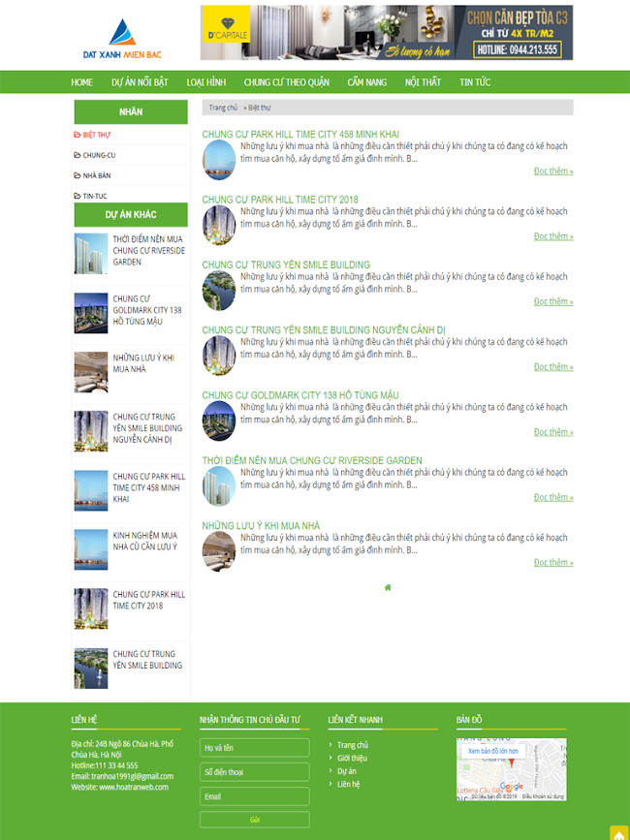
Task: Click scroll-to-top arrow button at page corner
Action: point(619,833)
